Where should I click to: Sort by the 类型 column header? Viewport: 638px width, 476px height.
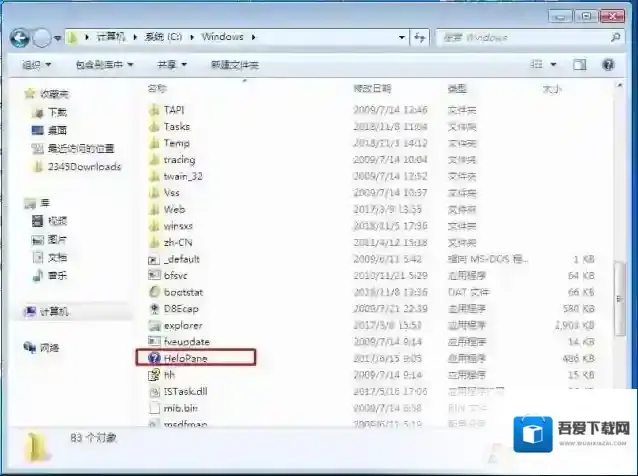point(457,89)
